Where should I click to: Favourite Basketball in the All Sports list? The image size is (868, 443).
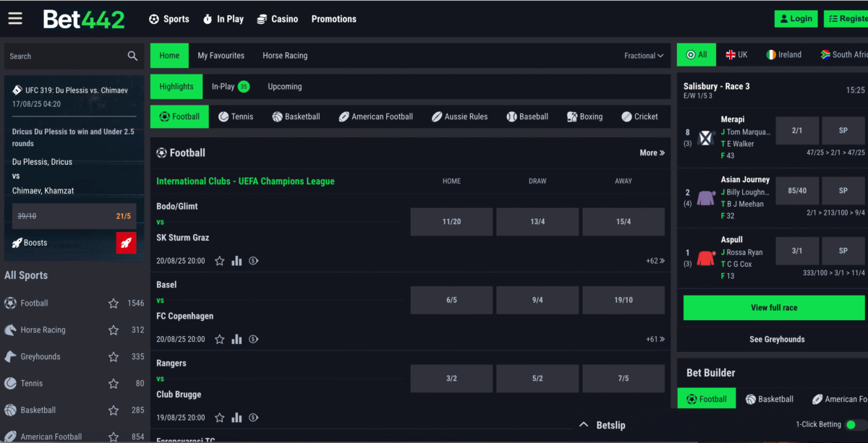coord(114,410)
